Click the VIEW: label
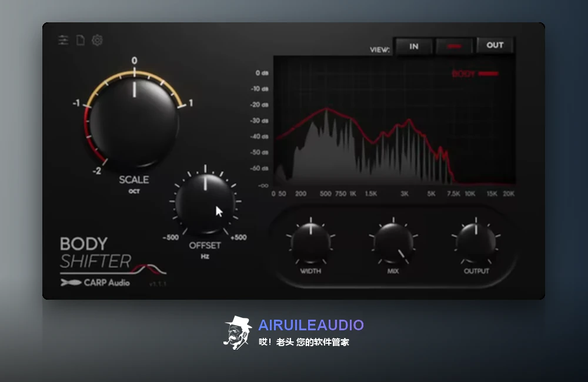588x382 pixels. click(x=379, y=50)
